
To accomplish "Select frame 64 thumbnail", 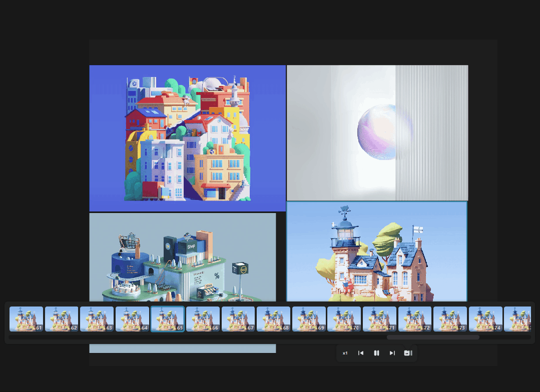I will (x=132, y=319).
